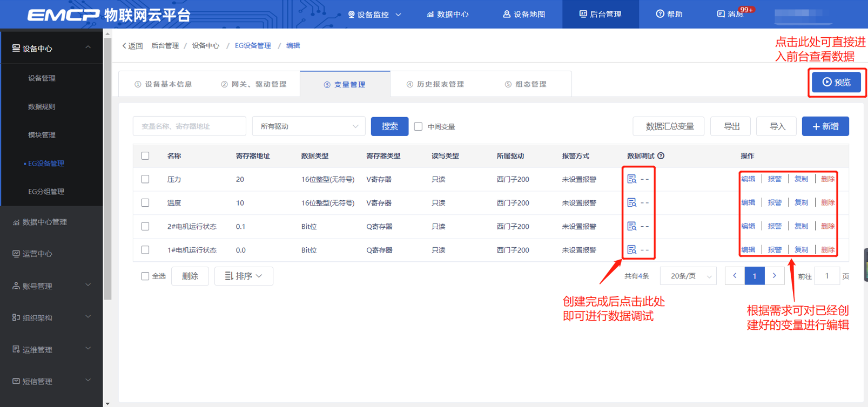Open 后台管理 in top navigation
Image resolution: width=868 pixels, height=407 pixels.
(x=601, y=15)
